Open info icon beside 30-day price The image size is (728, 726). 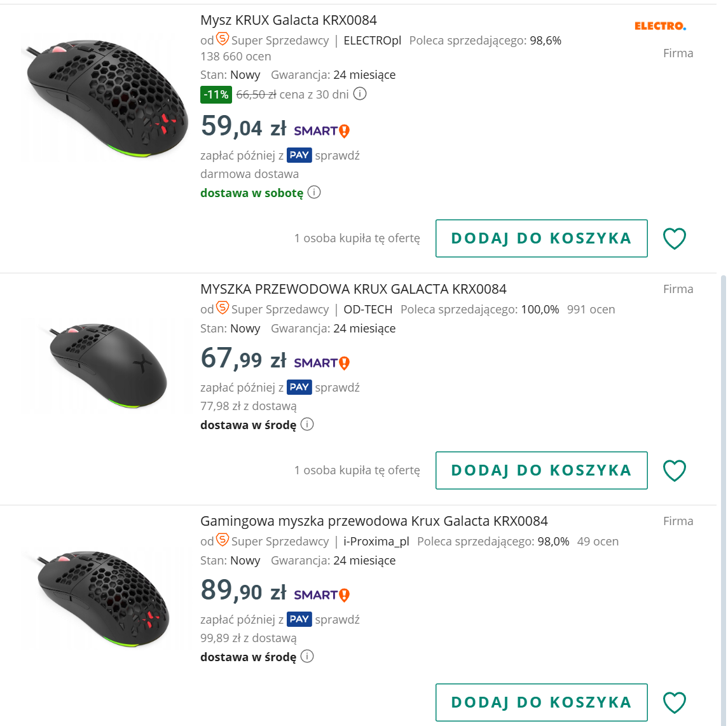(360, 94)
